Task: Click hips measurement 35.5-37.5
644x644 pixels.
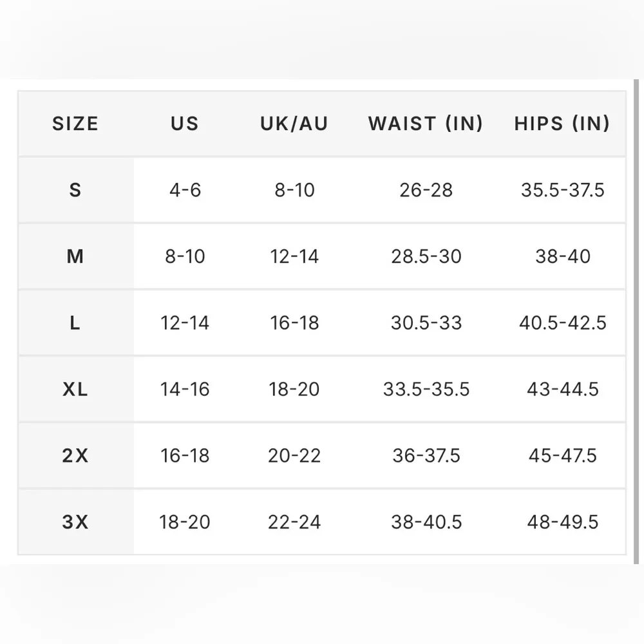Action: click(562, 190)
